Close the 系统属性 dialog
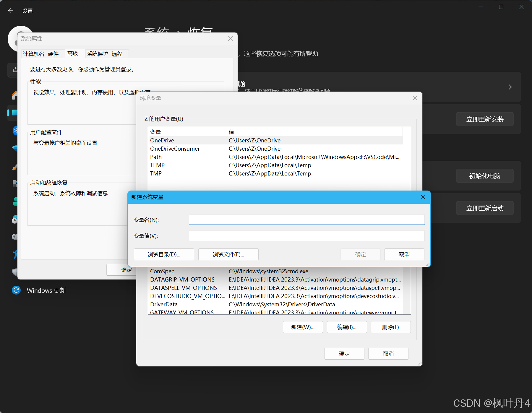532x413 pixels. (230, 39)
